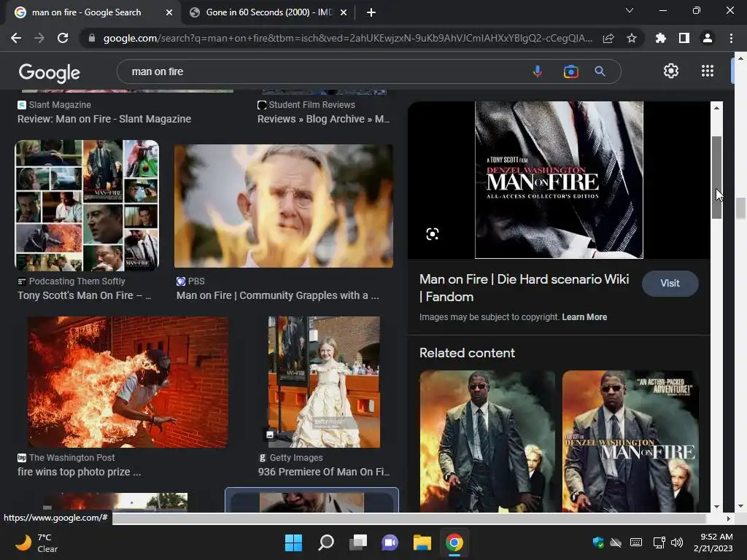Click the Google logo
747x560 pixels.
[x=50, y=73]
